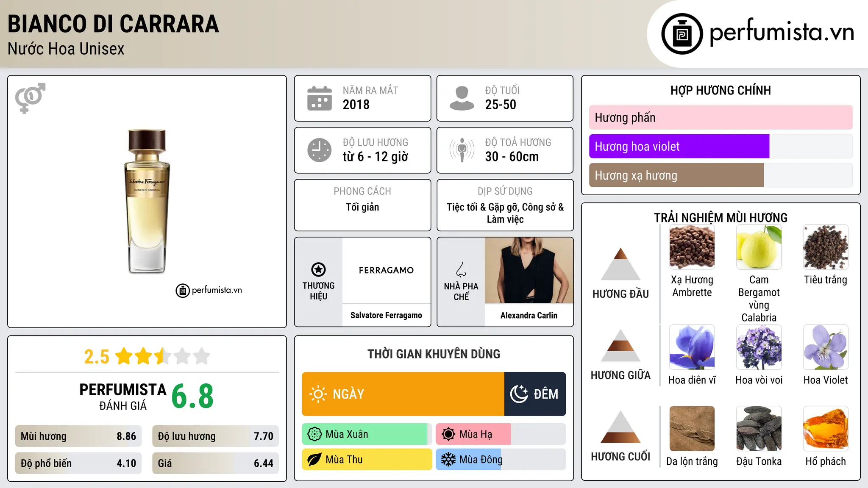Click the release year 2018
Viewport: 868px width, 488px height.
tap(356, 105)
